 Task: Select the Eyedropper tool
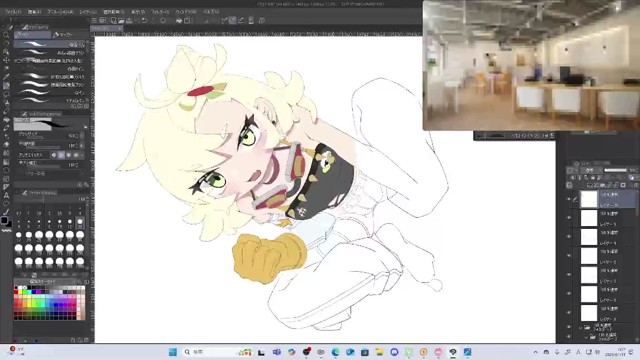(x=6, y=77)
